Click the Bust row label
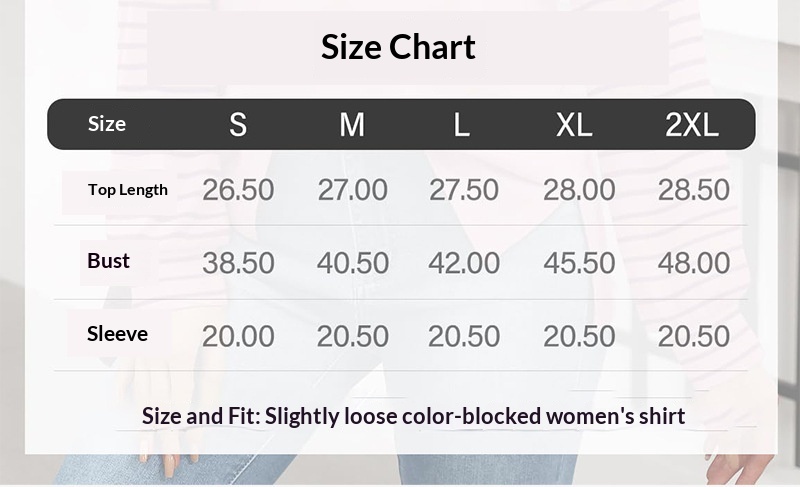Image resolution: width=800 pixels, height=487 pixels. pos(109,261)
